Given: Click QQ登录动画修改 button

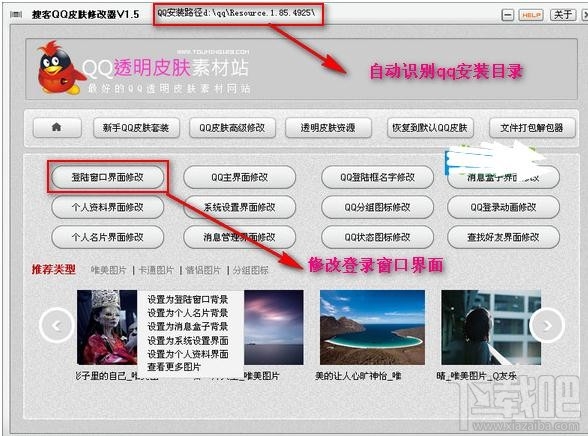Looking at the screenshot, I should point(503,207).
